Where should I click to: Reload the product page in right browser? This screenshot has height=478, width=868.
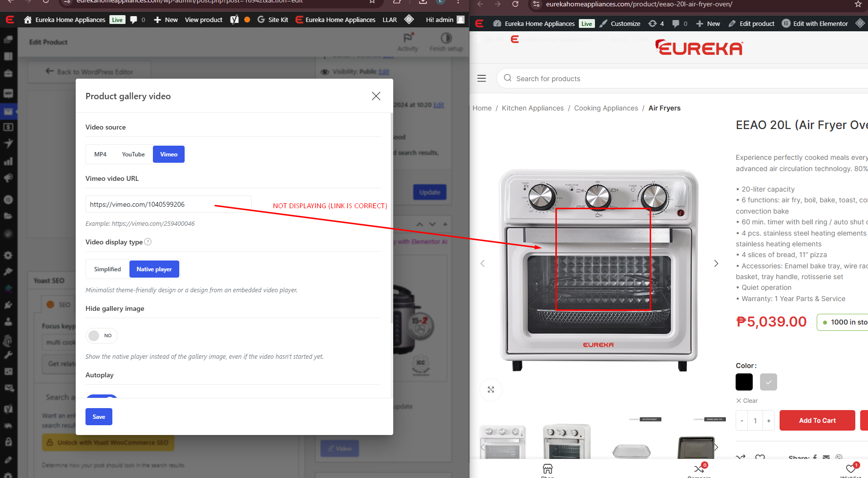[x=515, y=4]
